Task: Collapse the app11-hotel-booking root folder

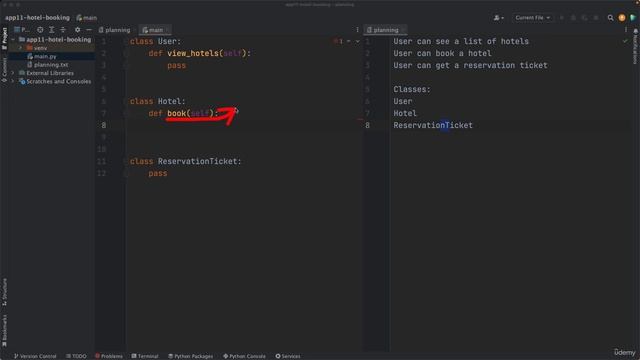Action: pyautogui.click(x=13, y=40)
